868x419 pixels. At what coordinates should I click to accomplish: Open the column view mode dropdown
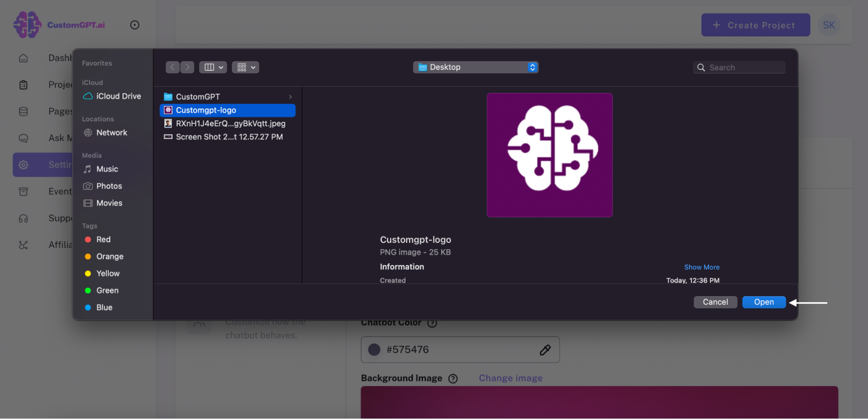(213, 67)
